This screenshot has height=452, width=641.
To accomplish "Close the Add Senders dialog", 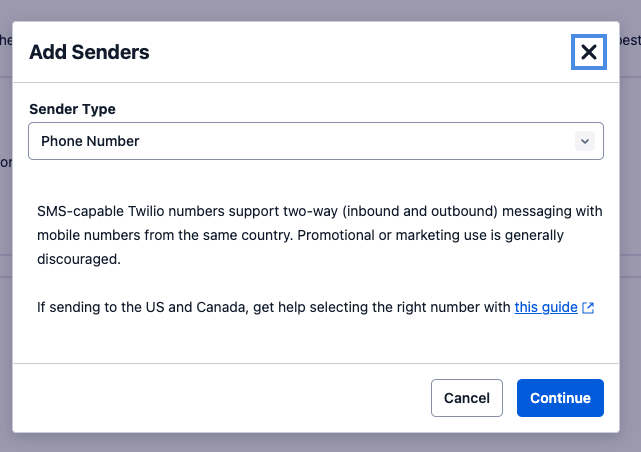I will [589, 52].
